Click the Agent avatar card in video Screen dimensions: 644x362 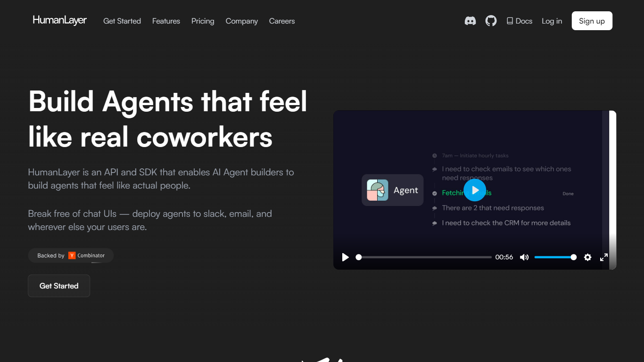[x=393, y=190]
